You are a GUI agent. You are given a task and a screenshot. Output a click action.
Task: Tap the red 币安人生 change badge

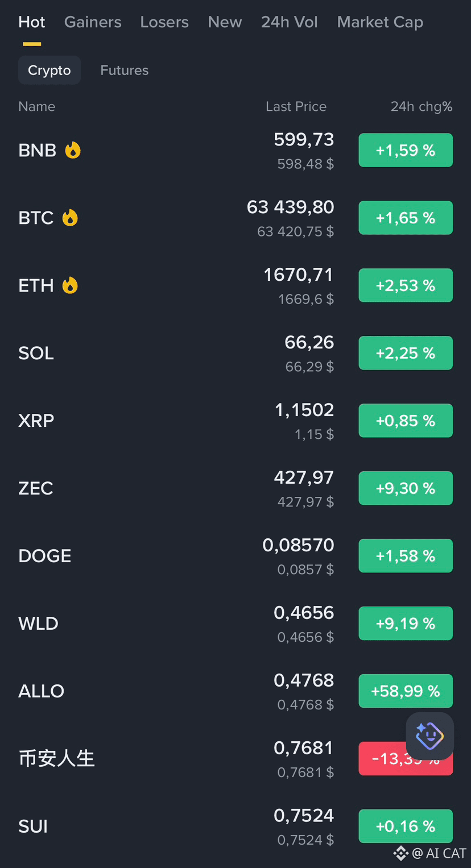406,759
